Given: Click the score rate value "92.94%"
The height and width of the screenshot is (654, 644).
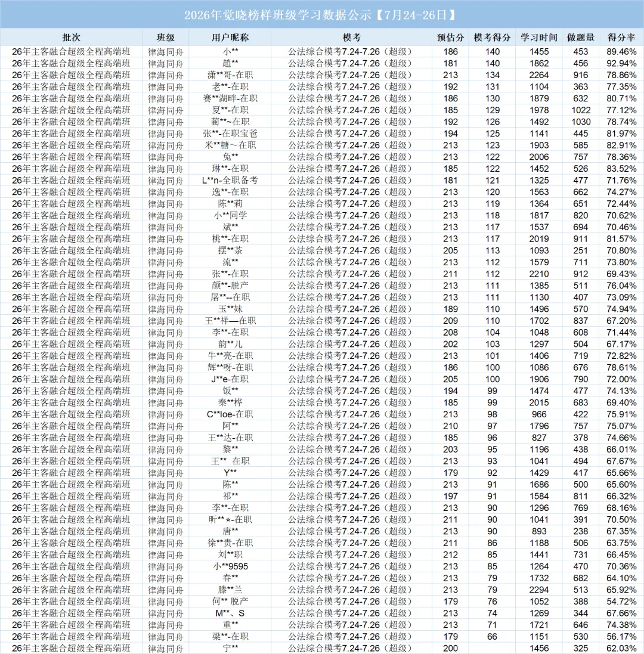Looking at the screenshot, I should coord(621,63).
